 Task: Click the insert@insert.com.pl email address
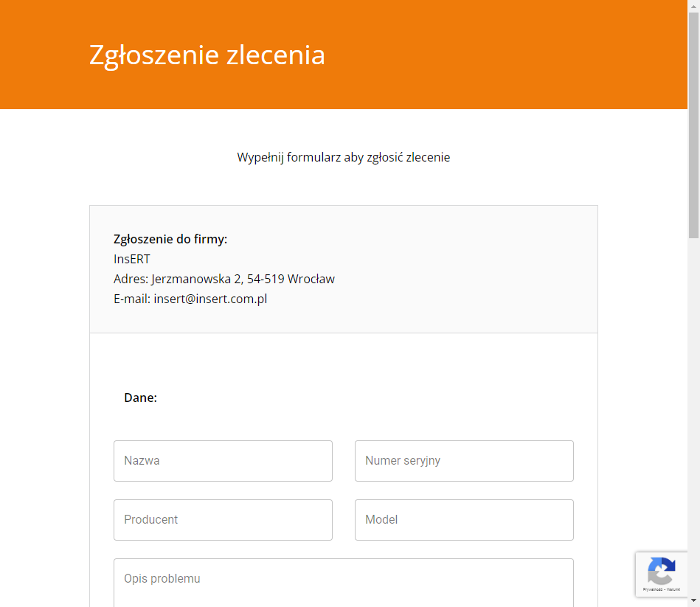click(x=210, y=299)
